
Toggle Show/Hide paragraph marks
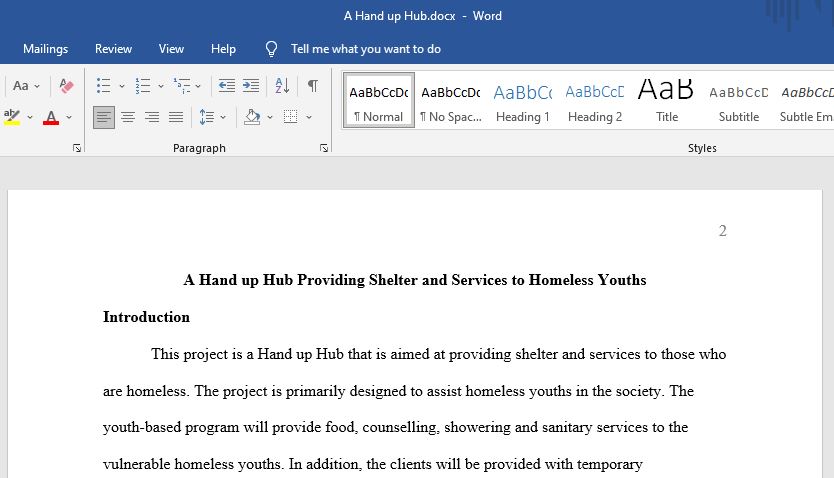(x=313, y=86)
